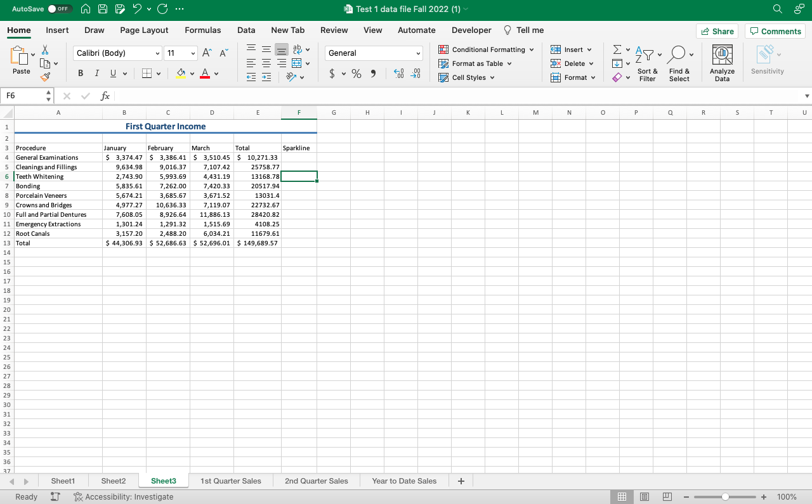
Task: Open the Comments pane
Action: click(x=776, y=31)
